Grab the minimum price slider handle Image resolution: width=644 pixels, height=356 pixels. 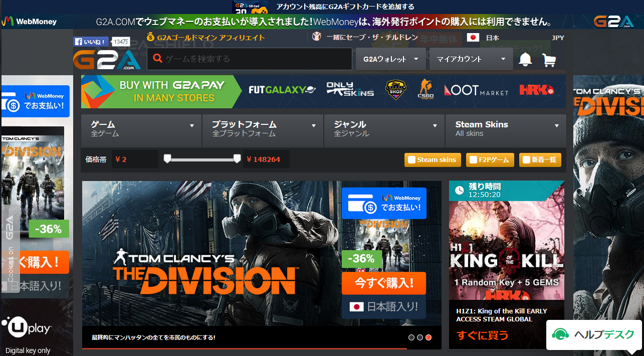pos(167,159)
